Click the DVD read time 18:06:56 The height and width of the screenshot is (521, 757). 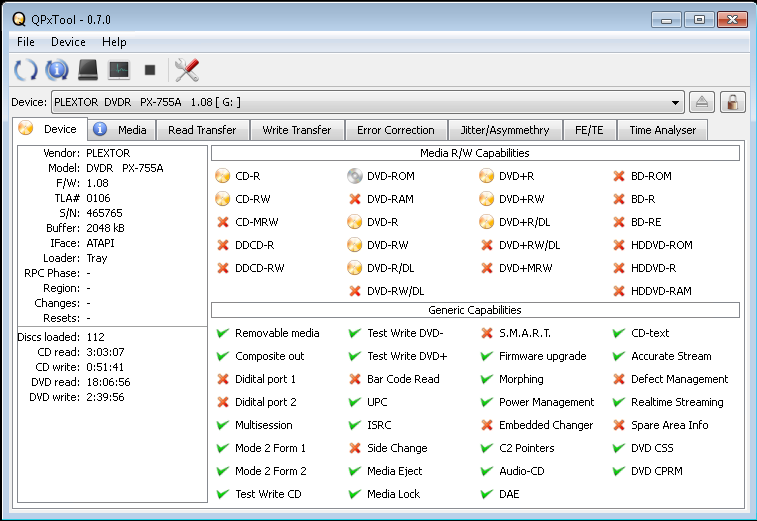109,382
